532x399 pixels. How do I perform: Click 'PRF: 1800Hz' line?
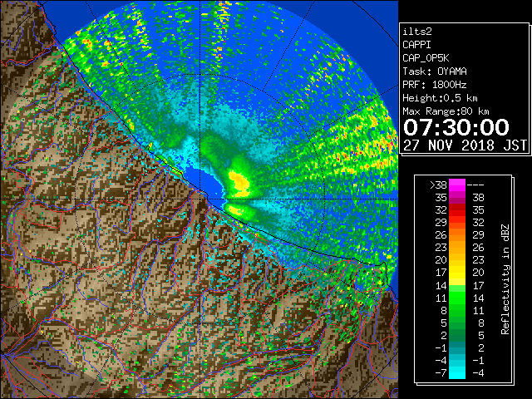point(435,85)
